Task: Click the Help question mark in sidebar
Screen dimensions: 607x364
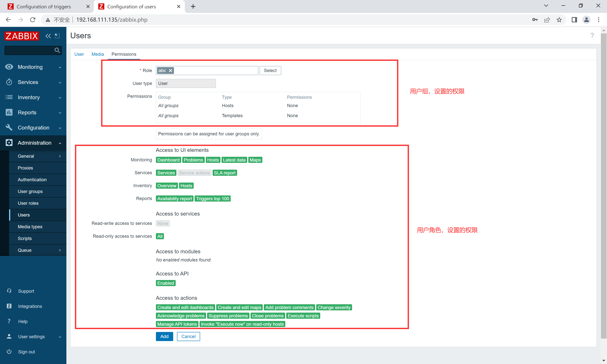Action: [9, 321]
